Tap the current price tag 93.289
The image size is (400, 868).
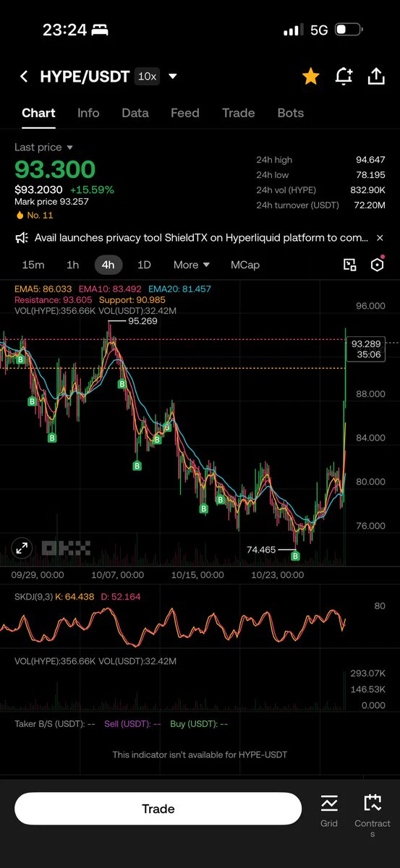tap(365, 349)
